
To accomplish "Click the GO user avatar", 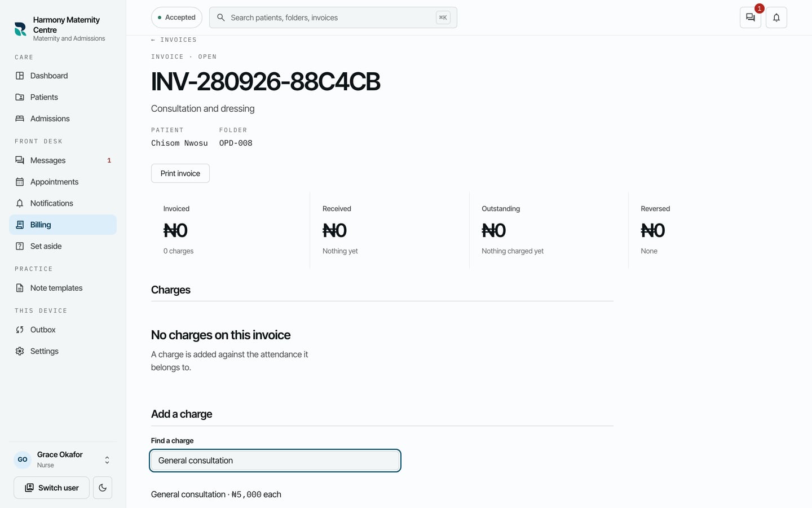I will click(23, 459).
